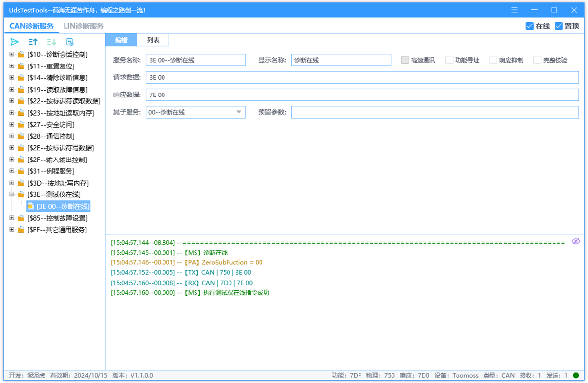Switch to the LIN诊断服务 tab

coord(83,26)
